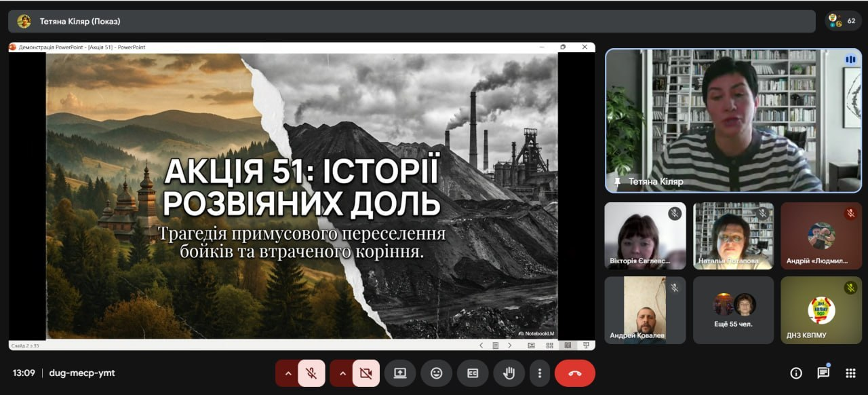
Task: Go to previous slide arrow in PowerPoint
Action: 481,345
